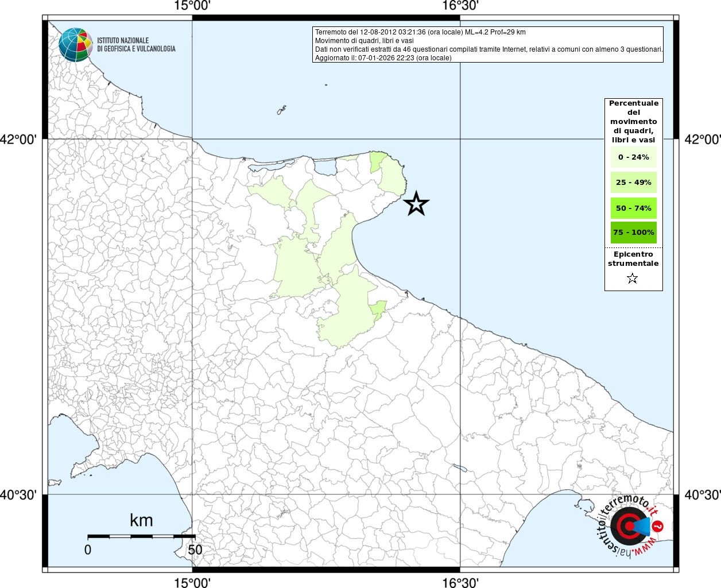Image resolution: width=721 pixels, height=588 pixels.
Task: Click the legend's small epicenter star
Action: pos(633,278)
